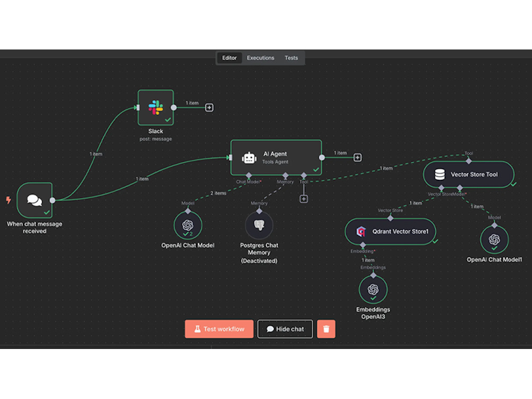The image size is (532, 399).
Task: Select the OpenAI Chat Model node
Action: coord(188,225)
